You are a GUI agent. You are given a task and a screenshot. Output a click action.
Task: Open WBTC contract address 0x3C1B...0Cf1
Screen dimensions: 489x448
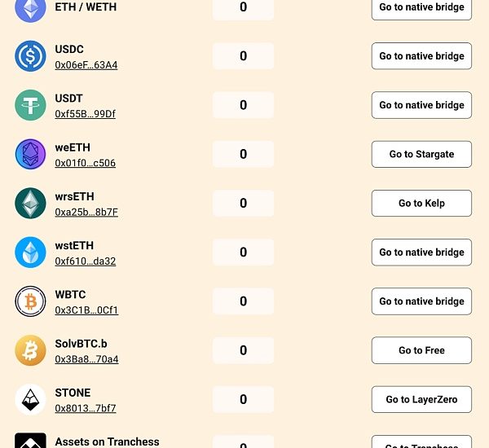pos(86,310)
